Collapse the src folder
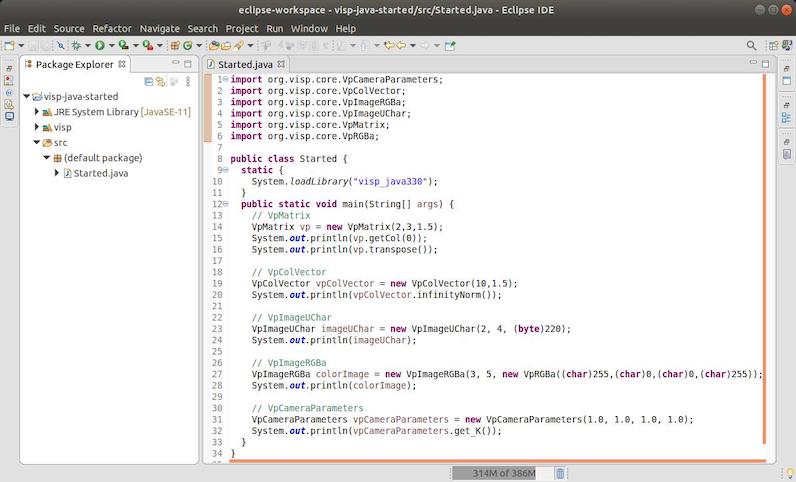 coord(37,142)
